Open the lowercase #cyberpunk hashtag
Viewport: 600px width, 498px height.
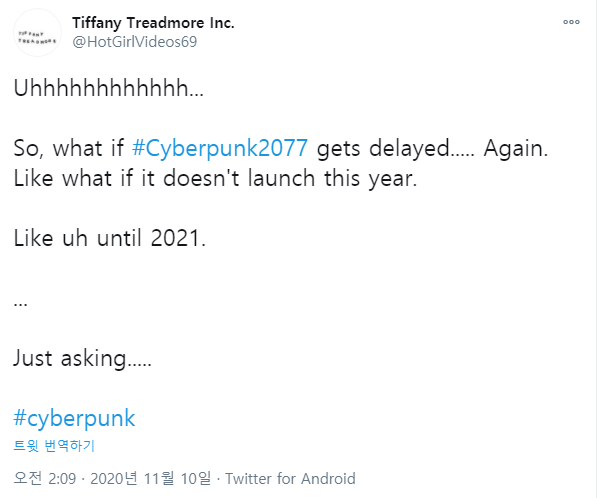click(x=74, y=417)
